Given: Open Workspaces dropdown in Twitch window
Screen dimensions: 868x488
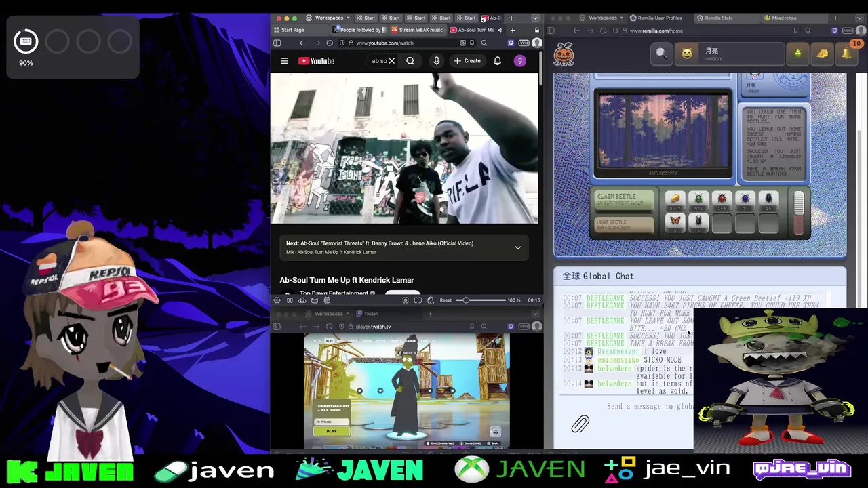Looking at the screenshot, I should coord(328,314).
